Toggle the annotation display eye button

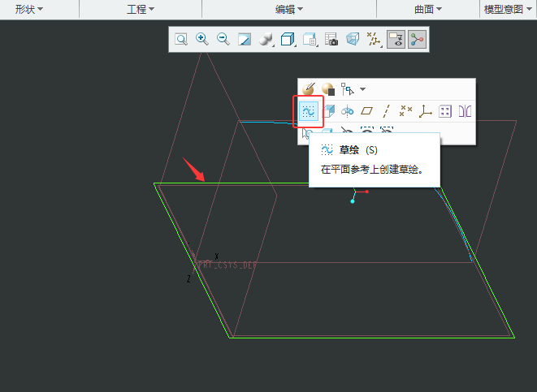click(396, 39)
